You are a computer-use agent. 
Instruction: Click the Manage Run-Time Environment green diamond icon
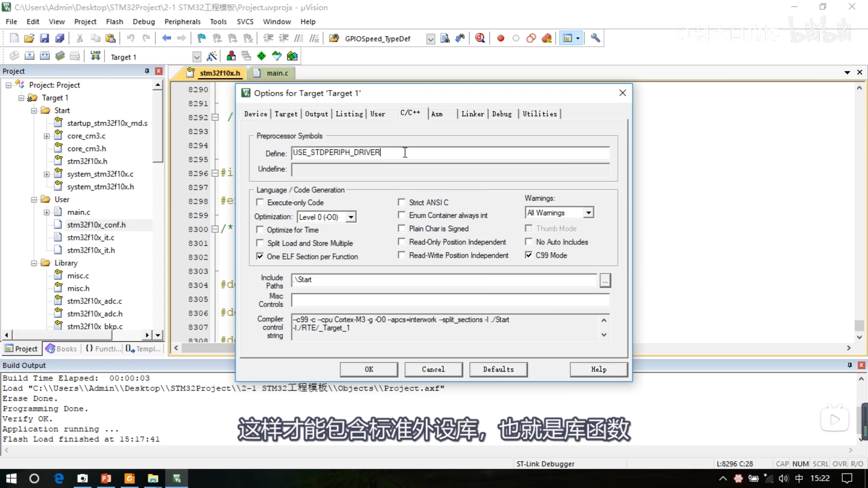click(261, 56)
